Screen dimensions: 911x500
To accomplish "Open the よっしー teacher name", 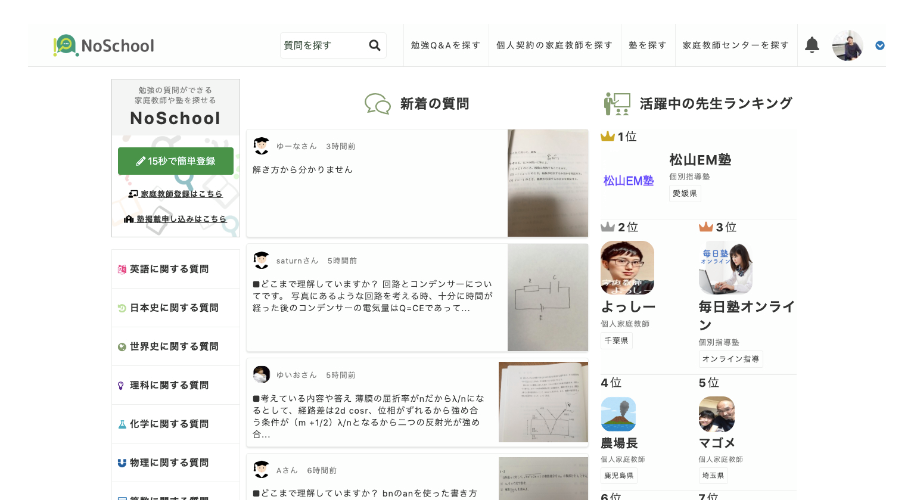I will click(x=628, y=307).
